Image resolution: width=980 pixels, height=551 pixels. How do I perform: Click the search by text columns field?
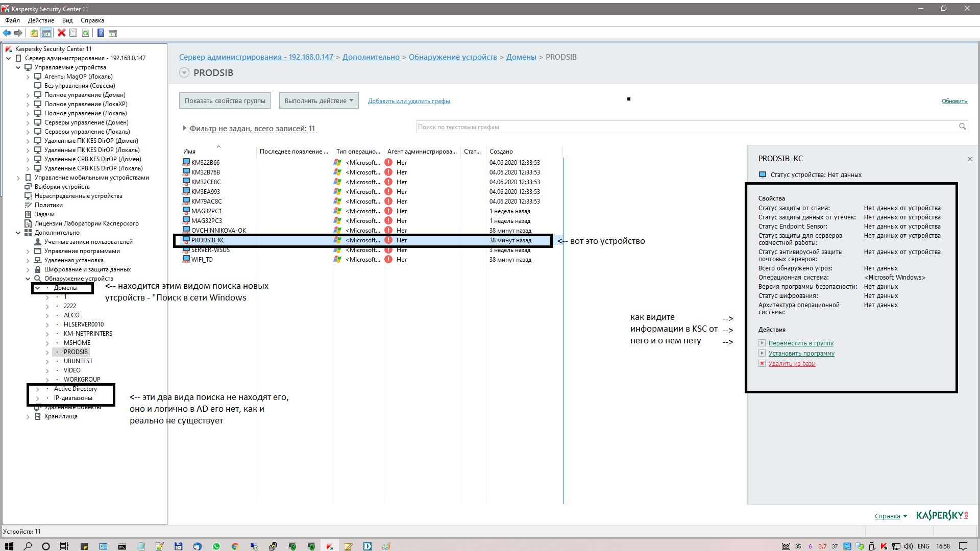click(684, 127)
